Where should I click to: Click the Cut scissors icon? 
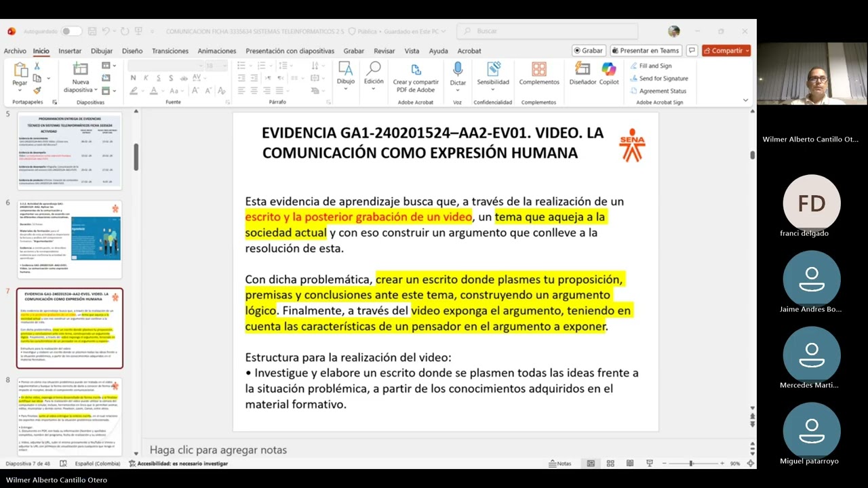point(37,66)
